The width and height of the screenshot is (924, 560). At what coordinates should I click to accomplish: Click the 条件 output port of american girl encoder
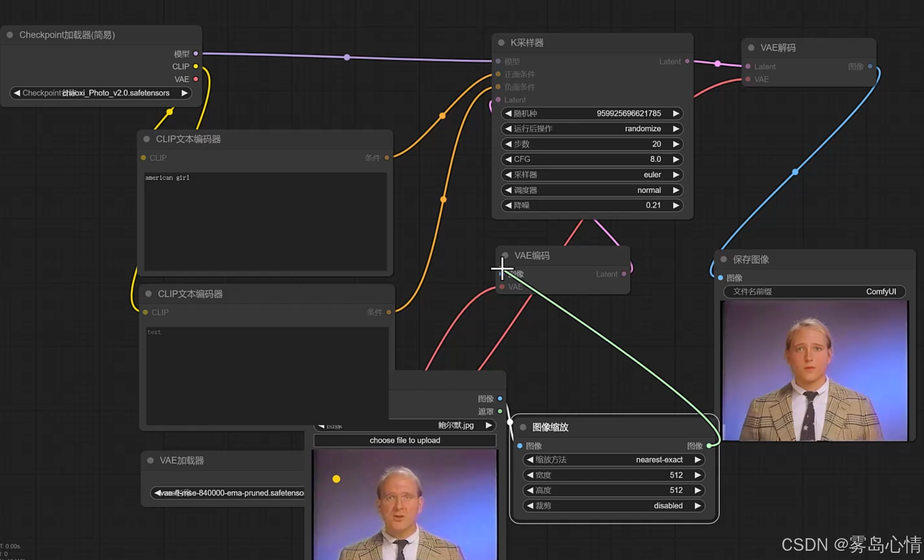pyautogui.click(x=387, y=157)
